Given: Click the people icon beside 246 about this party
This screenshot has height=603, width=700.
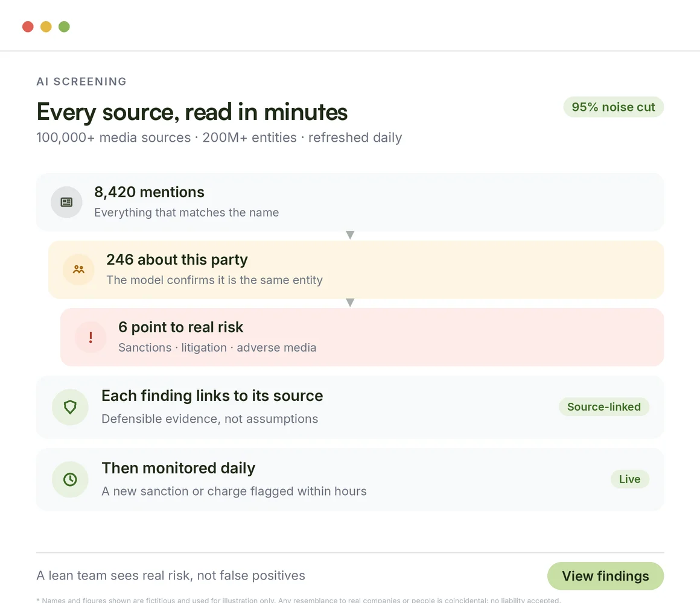Looking at the screenshot, I should [x=78, y=270].
